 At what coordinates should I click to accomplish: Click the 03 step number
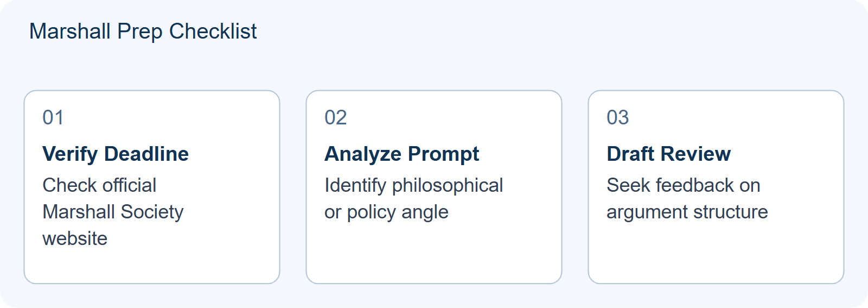pyautogui.click(x=618, y=117)
